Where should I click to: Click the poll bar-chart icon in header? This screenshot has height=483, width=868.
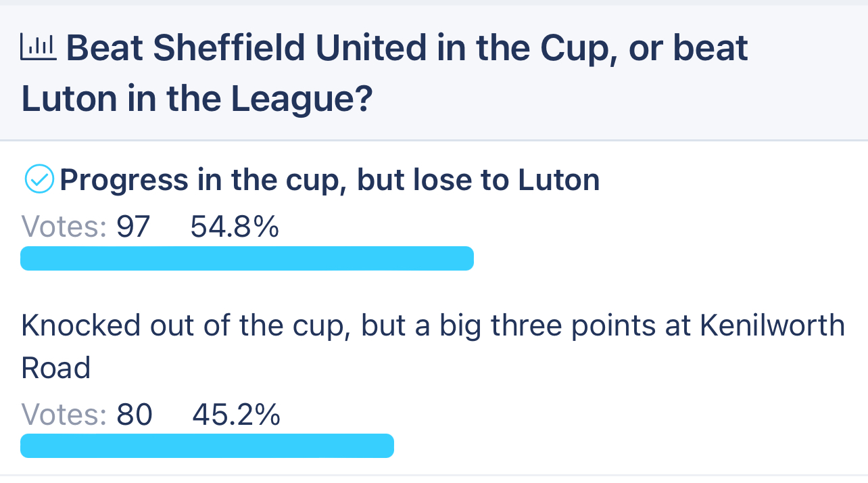tap(41, 48)
